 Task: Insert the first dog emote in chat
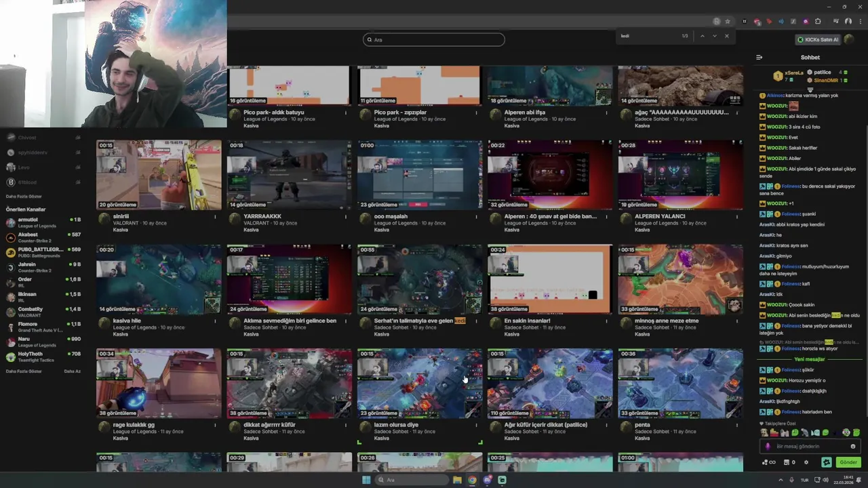764,432
